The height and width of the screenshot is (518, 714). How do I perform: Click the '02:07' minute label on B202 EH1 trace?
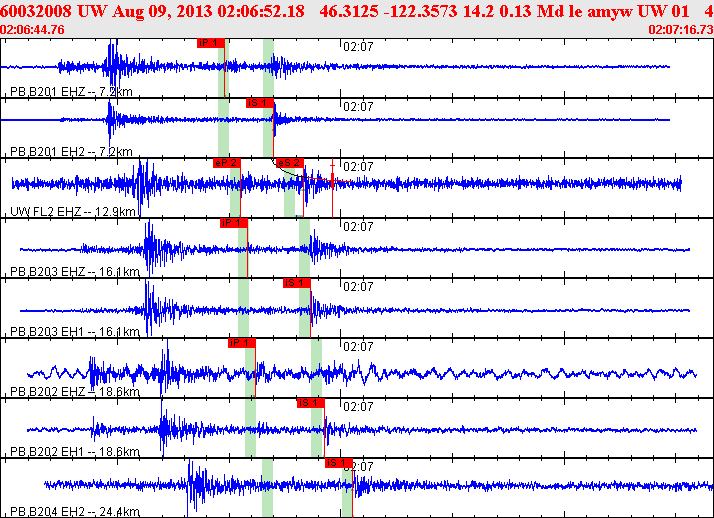coord(358,406)
